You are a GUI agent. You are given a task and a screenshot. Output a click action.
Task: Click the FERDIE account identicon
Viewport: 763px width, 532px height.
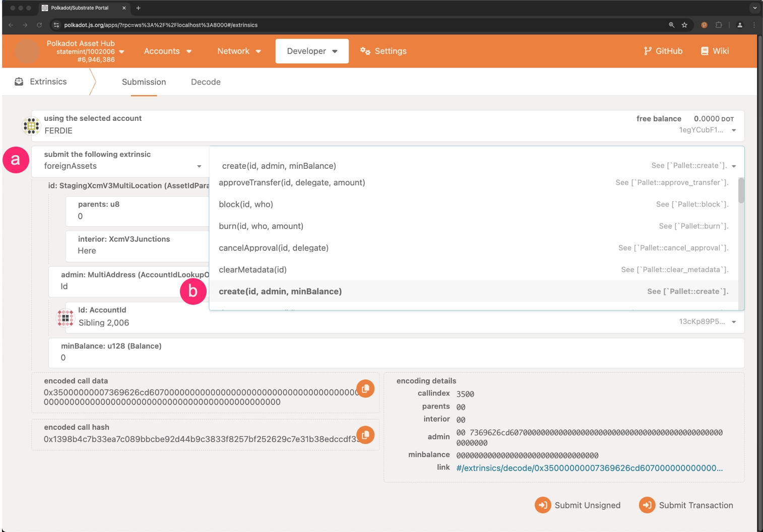tap(31, 125)
